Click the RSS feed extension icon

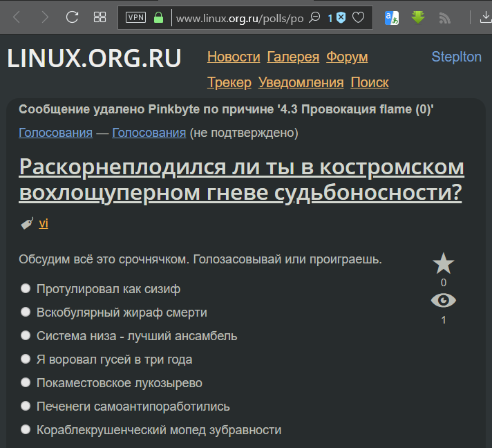click(x=444, y=18)
